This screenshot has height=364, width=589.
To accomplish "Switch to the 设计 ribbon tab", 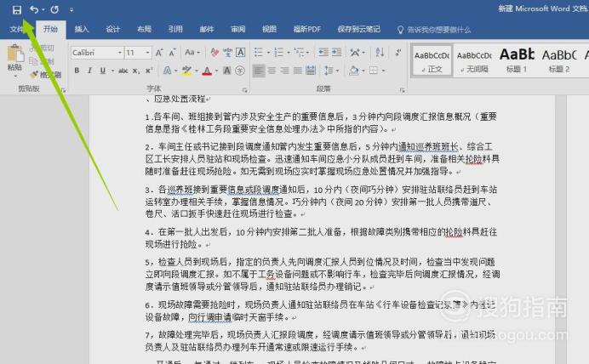I will pyautogui.click(x=112, y=29).
